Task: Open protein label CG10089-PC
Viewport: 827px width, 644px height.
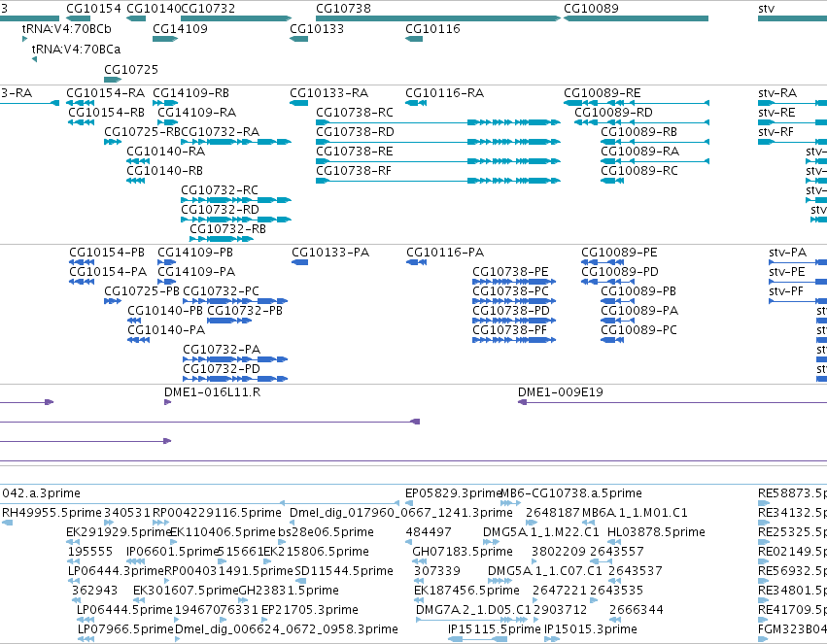Action: pyautogui.click(x=638, y=330)
